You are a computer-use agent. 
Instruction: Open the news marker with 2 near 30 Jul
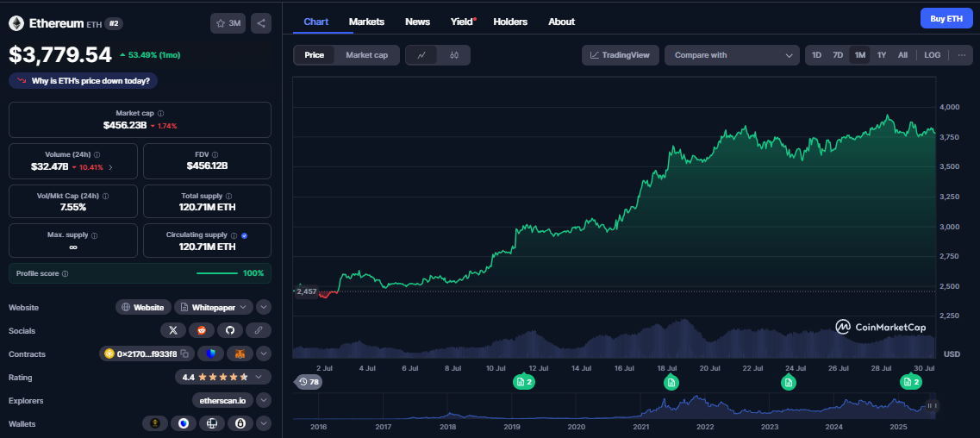pyautogui.click(x=911, y=382)
